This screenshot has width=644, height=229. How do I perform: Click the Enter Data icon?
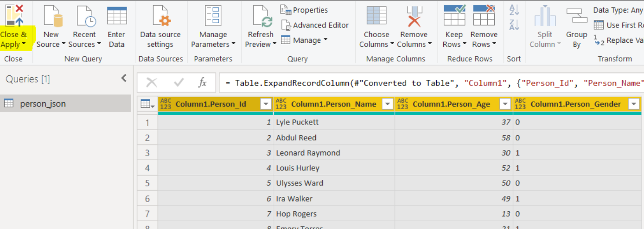click(x=117, y=16)
